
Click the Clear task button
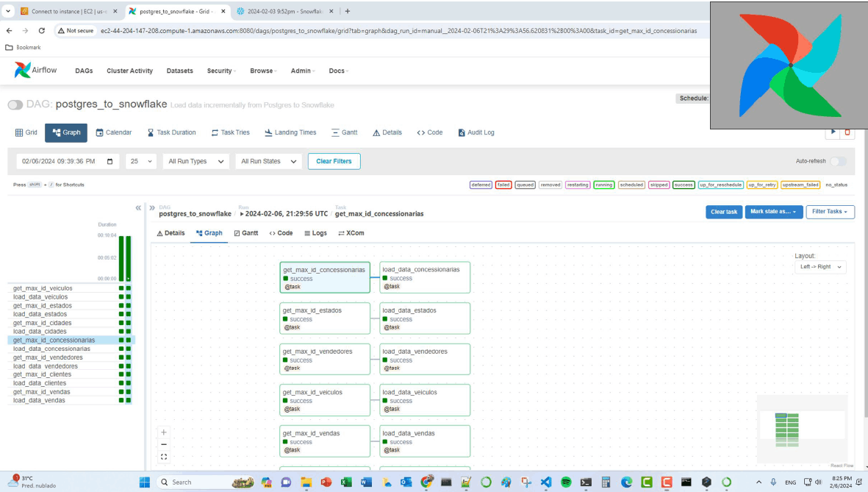point(723,212)
